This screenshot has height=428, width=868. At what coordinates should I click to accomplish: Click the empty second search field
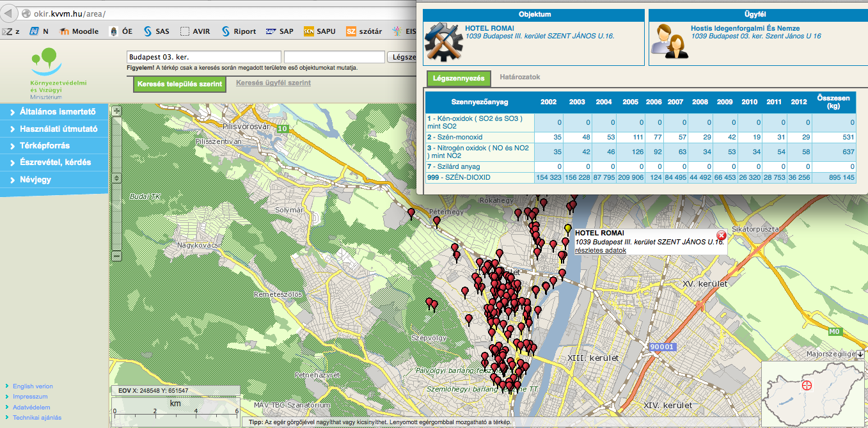click(x=335, y=57)
